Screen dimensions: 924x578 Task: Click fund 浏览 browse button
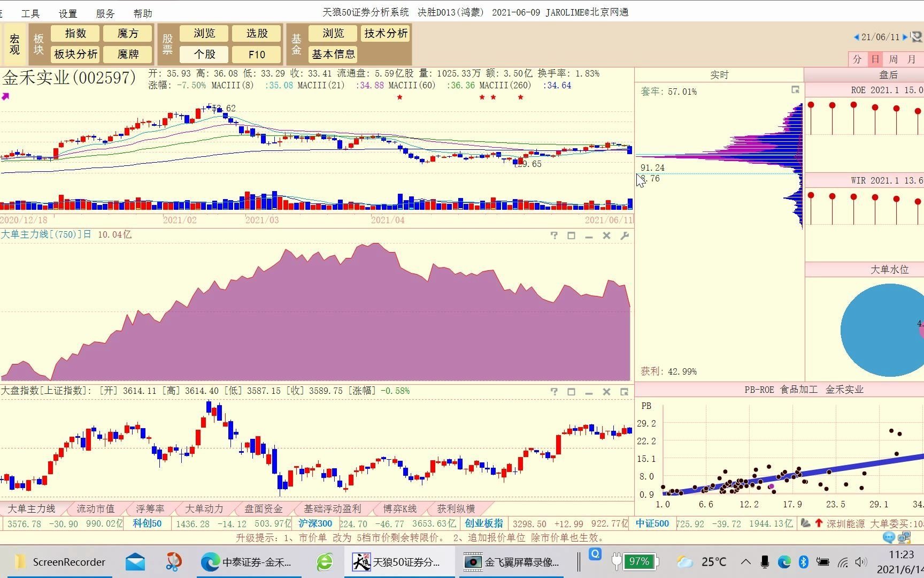pyautogui.click(x=333, y=33)
